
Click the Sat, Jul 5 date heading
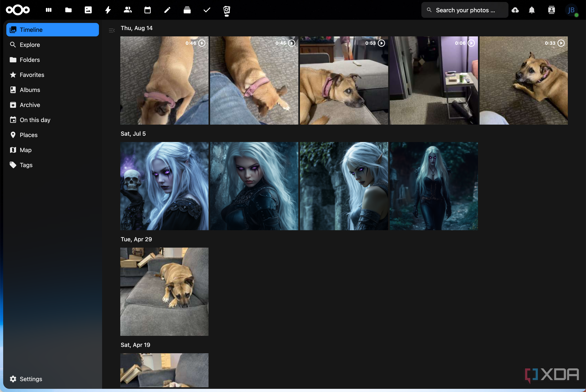(133, 134)
